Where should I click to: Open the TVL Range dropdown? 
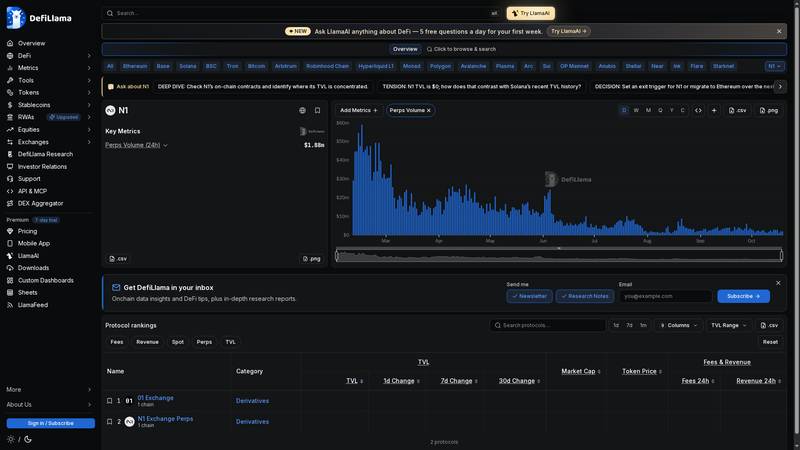[729, 325]
